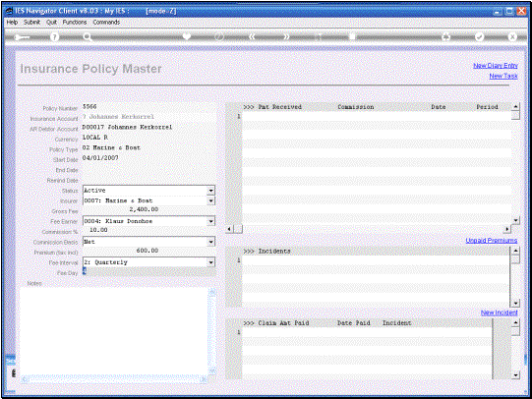Click the New Task link
Viewport: 532px width, 399px height.
[x=503, y=76]
